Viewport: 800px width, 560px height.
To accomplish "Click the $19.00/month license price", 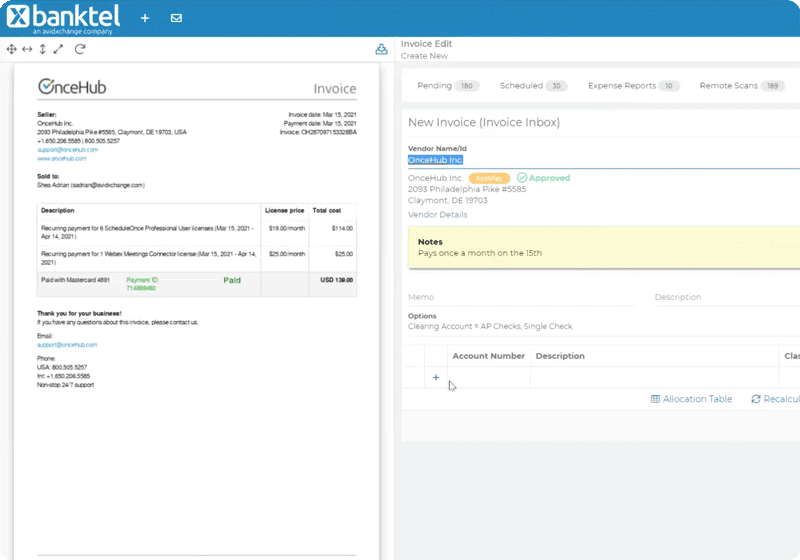I will [287, 228].
